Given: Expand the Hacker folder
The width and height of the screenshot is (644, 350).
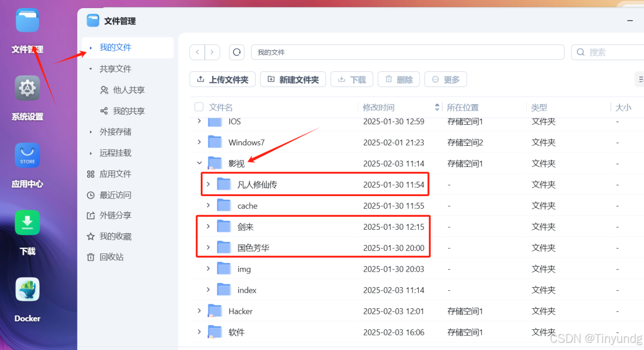Looking at the screenshot, I should click(199, 311).
